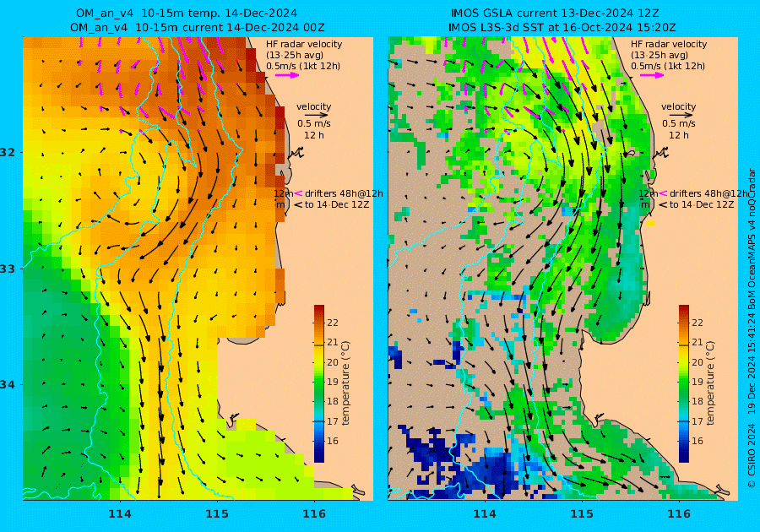Click 'temperature (°C)' label on right colorbar
The image size is (760, 532).
coord(709,383)
